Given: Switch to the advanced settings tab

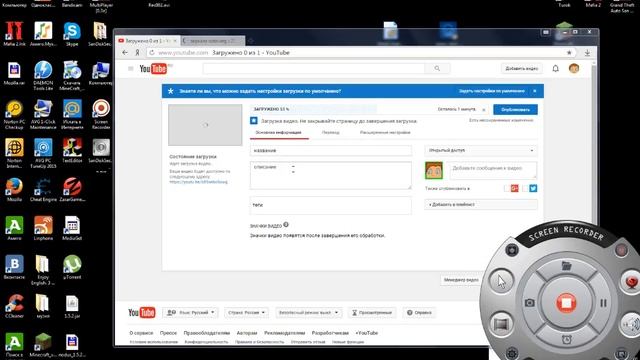Looking at the screenshot, I should [x=385, y=133].
